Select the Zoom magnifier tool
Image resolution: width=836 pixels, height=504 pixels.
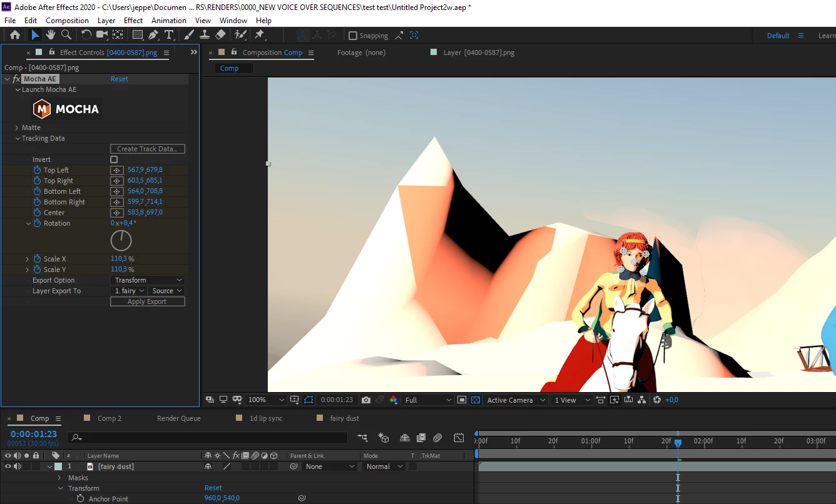[x=66, y=35]
